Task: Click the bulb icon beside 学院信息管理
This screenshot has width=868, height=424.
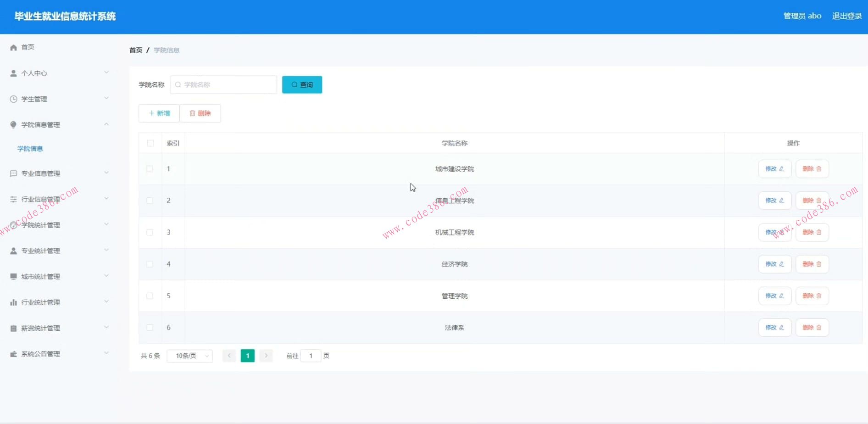Action: pyautogui.click(x=13, y=124)
